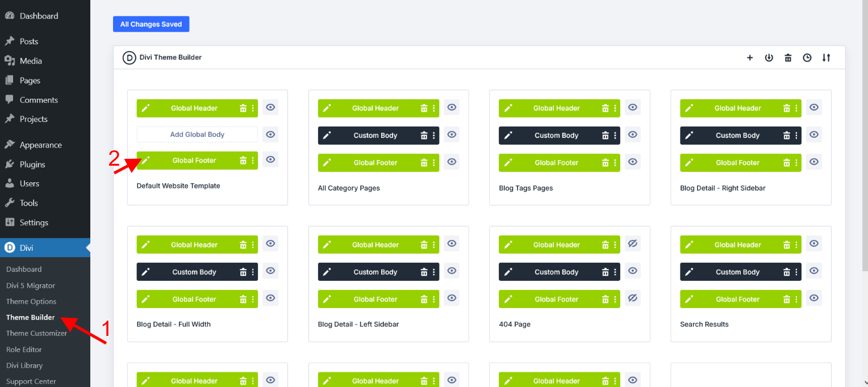Delete Custom Body in Search Results template
The width and height of the screenshot is (868, 387).
point(787,272)
